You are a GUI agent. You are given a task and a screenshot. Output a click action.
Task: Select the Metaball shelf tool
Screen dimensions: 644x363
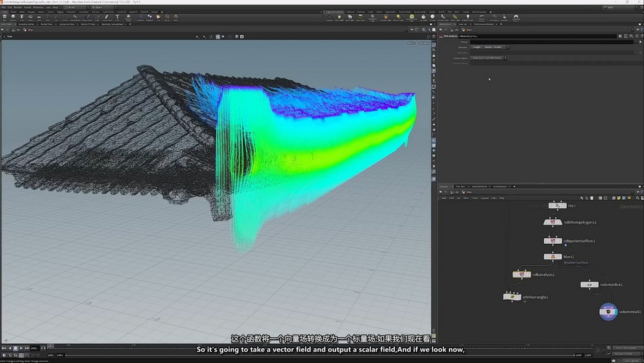(149, 17)
